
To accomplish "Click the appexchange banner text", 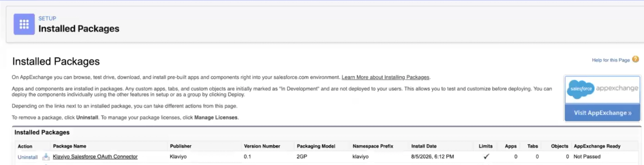I will pos(617,88).
